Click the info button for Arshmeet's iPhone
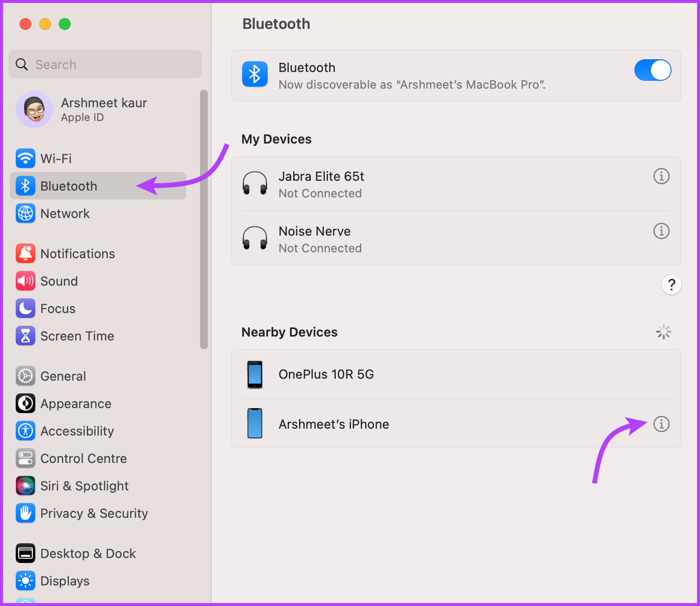This screenshot has width=700, height=606. tap(661, 424)
